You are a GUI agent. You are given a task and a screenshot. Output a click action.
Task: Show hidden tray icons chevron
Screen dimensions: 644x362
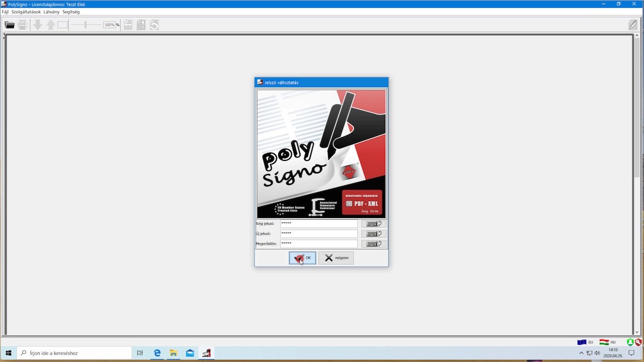(x=582, y=353)
